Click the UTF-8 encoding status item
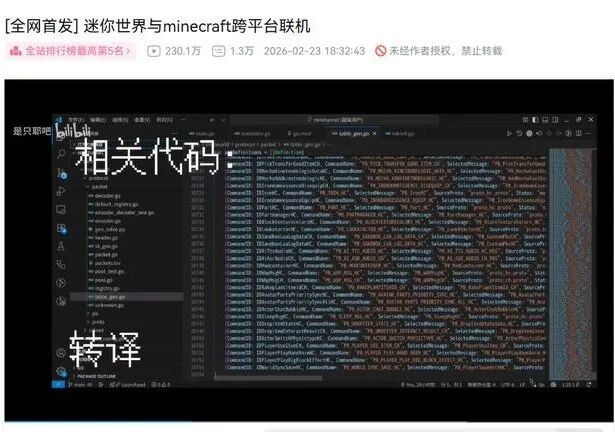The image size is (615, 432). coord(507,385)
